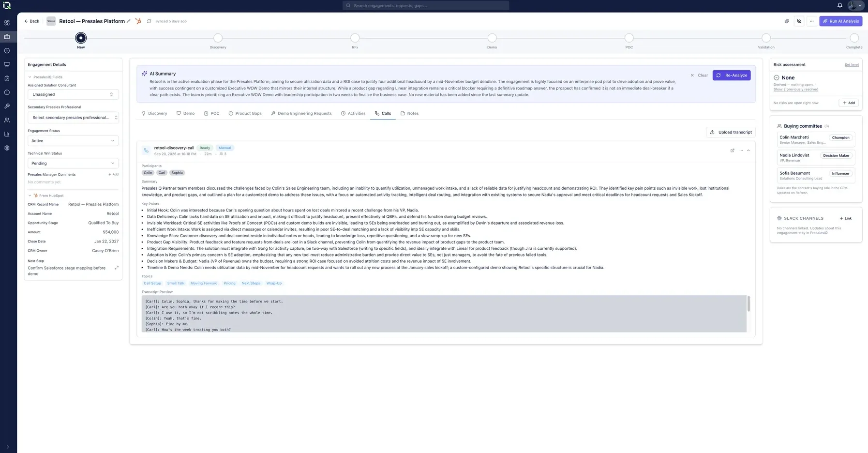Open Assigned Solution Consultant dropdown
This screenshot has height=453, width=868.
[x=73, y=94]
